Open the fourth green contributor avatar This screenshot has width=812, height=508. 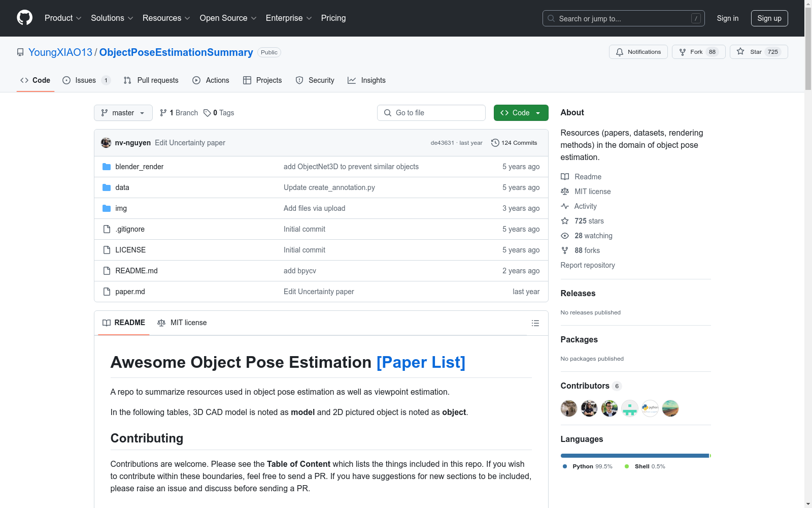(630, 408)
